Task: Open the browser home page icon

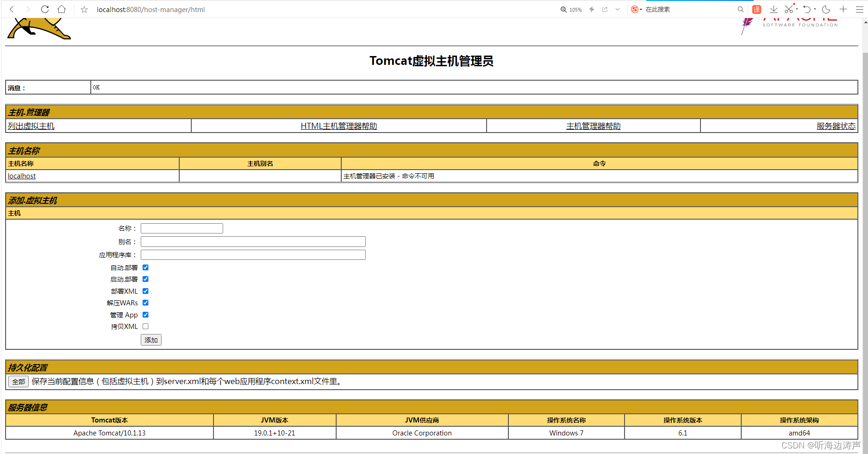Action: (62, 9)
